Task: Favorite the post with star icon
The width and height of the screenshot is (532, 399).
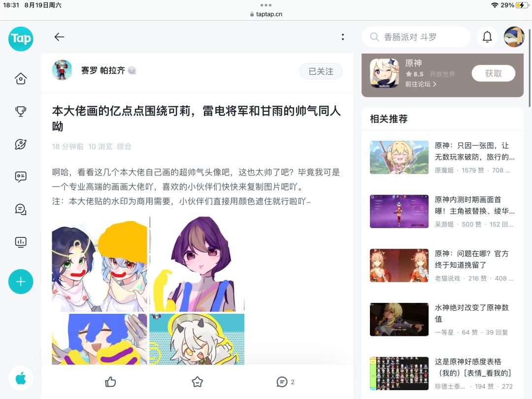Action: point(197,382)
